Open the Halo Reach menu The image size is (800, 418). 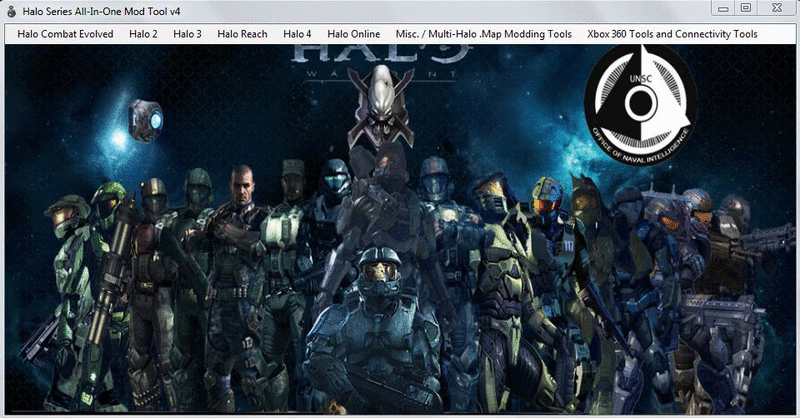click(x=242, y=34)
